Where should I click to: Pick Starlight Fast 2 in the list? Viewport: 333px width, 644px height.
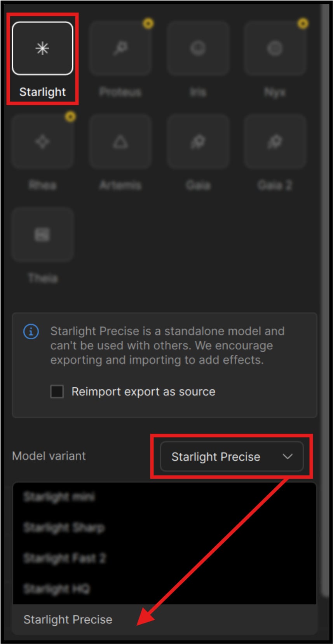point(65,558)
